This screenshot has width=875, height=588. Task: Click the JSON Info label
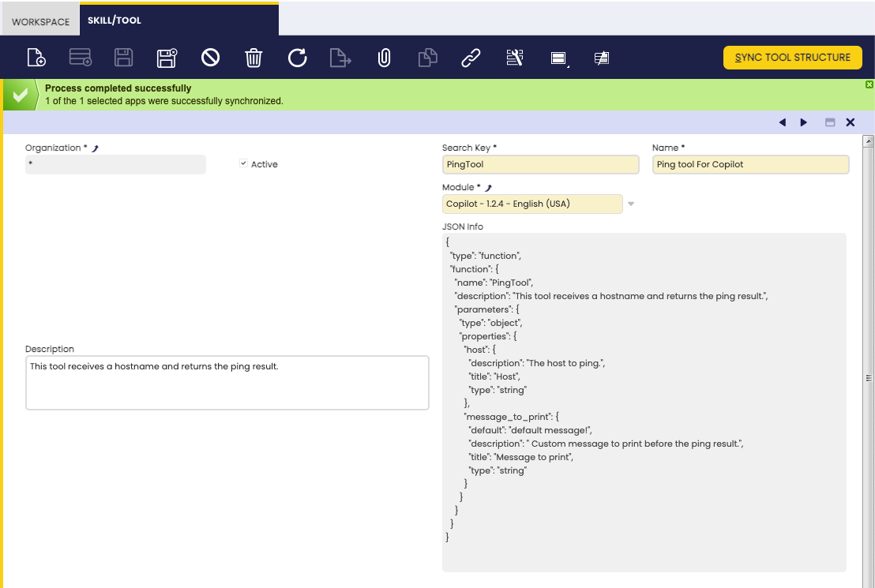pos(463,227)
